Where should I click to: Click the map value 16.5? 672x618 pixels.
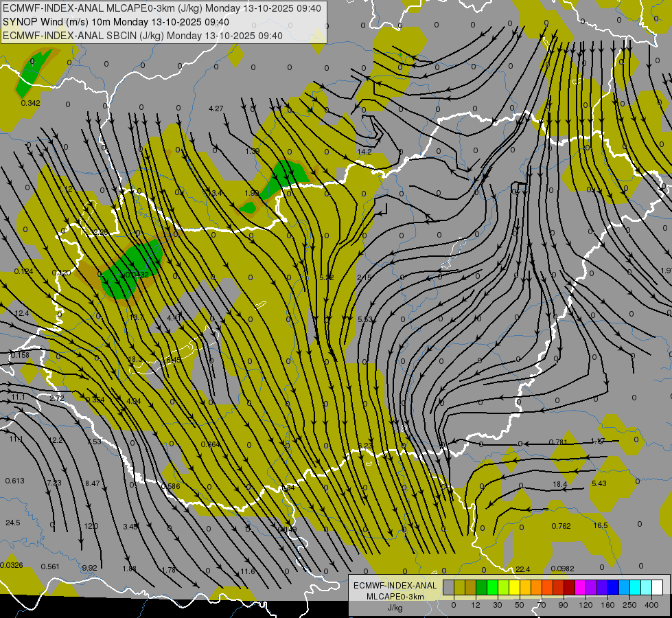point(601,525)
